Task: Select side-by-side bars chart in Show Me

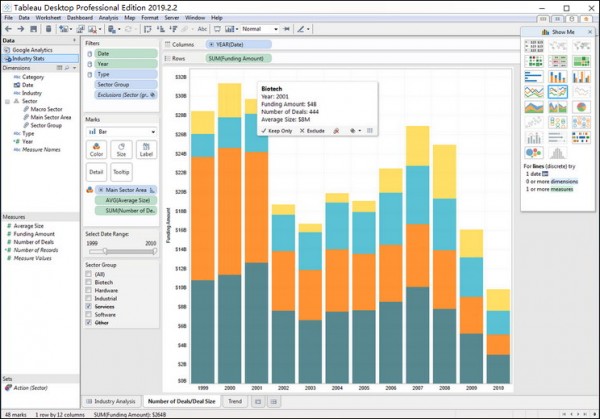Action: (581, 77)
